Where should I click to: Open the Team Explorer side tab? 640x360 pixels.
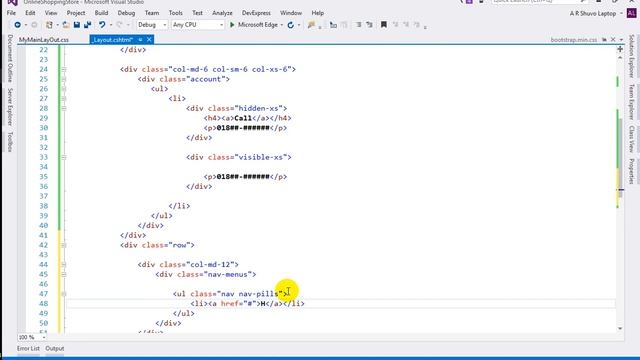tap(631, 102)
